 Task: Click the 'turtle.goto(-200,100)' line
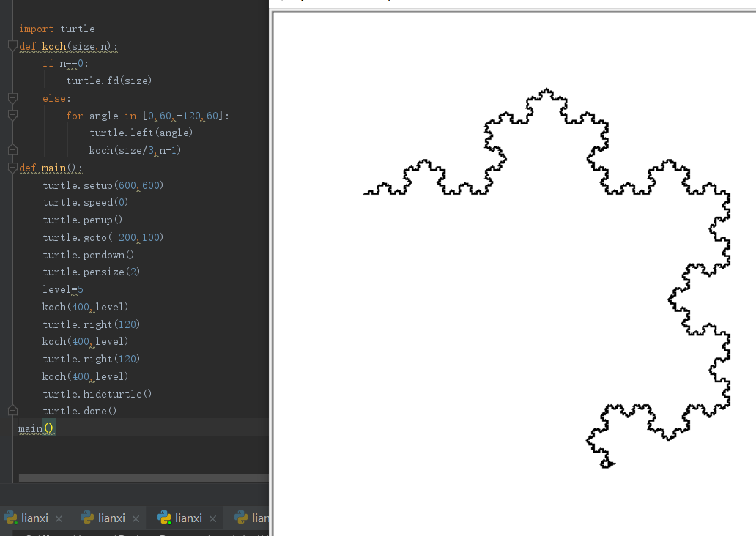pos(103,237)
